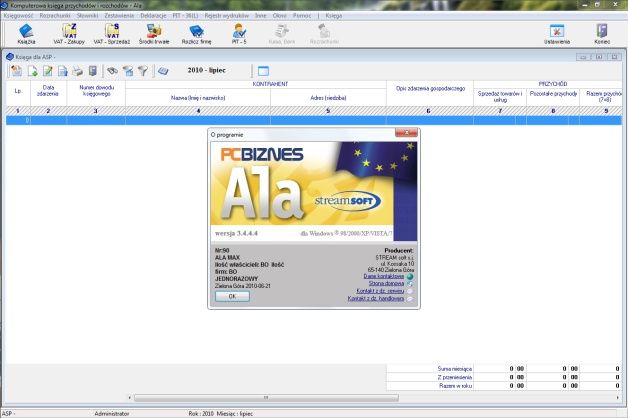Click the scrollbar left arrow
Screen dimensions: 628x418
[x=129, y=398]
